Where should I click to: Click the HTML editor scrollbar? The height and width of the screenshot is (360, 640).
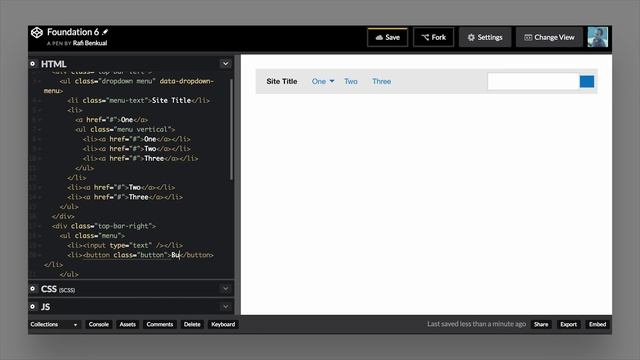[x=231, y=129]
